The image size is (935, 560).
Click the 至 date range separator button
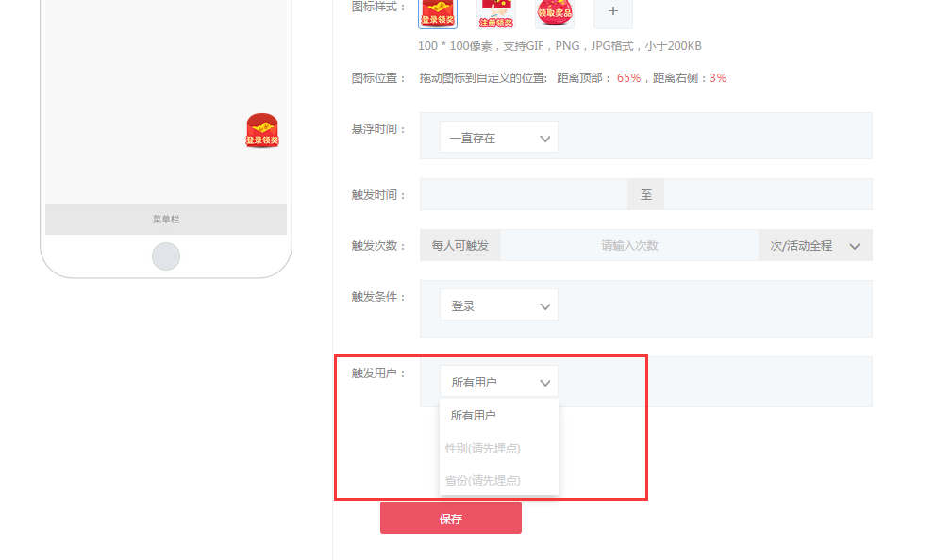click(645, 194)
